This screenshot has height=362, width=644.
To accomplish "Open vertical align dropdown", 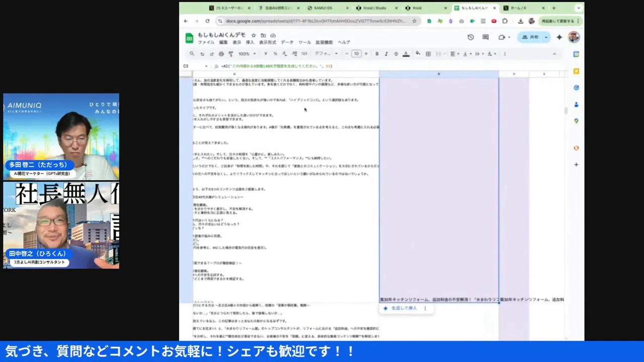I will [x=466, y=54].
